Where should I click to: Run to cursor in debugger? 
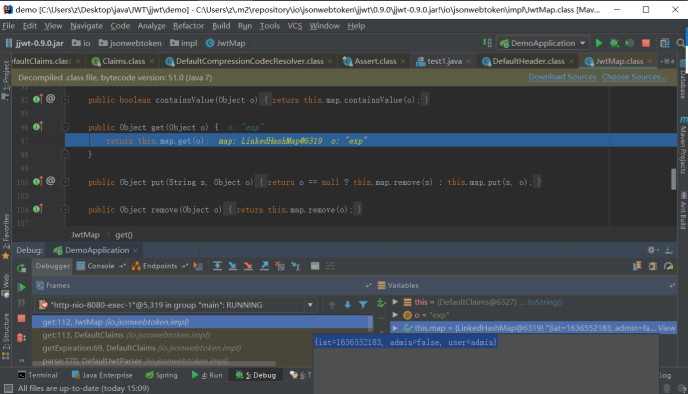coord(296,266)
